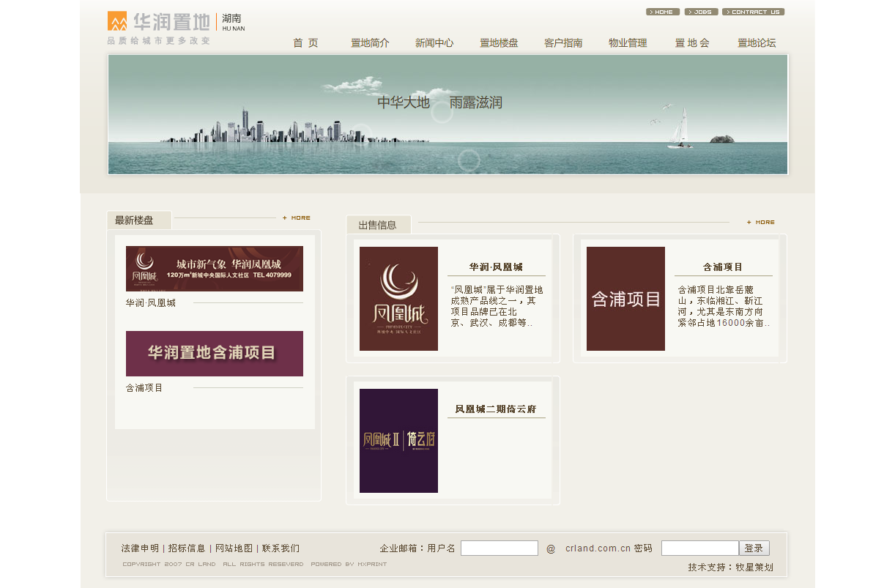Open the 置地论坛 menu item
The height and width of the screenshot is (588, 895).
click(757, 42)
